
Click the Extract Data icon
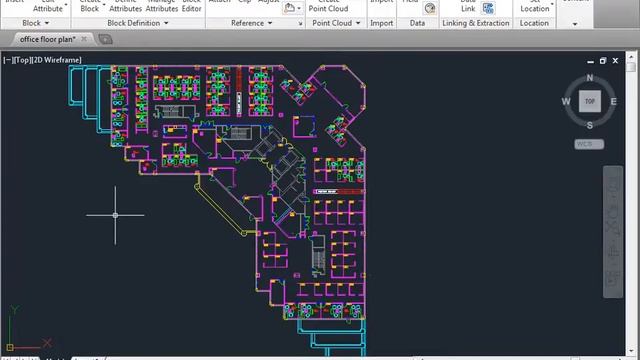click(488, 8)
